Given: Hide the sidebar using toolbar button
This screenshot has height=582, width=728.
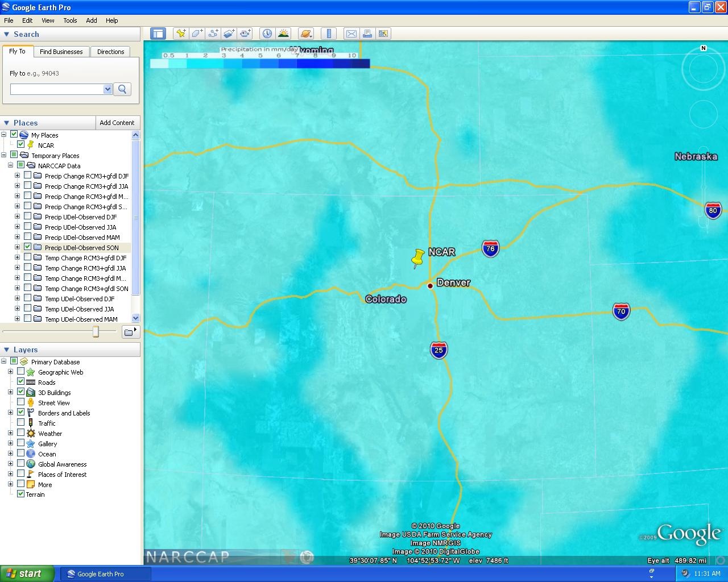Looking at the screenshot, I should coord(158,34).
